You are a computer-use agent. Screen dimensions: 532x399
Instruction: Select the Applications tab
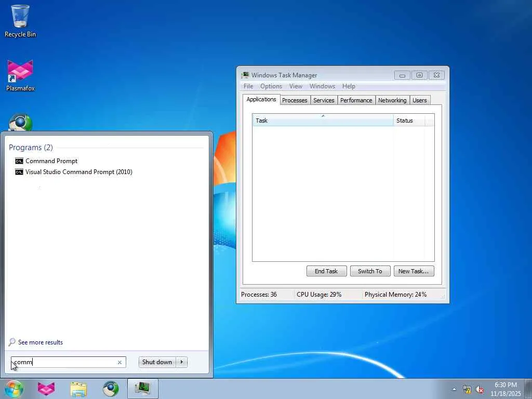(x=261, y=99)
